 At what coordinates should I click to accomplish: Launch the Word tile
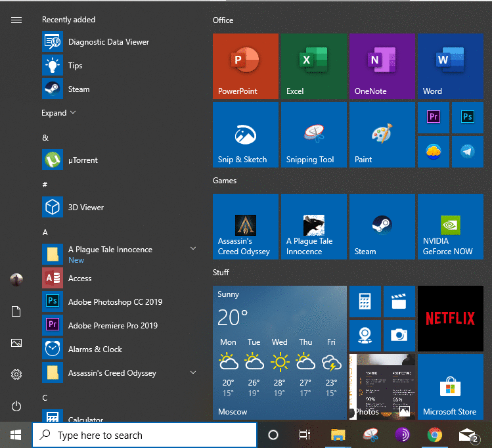(451, 66)
